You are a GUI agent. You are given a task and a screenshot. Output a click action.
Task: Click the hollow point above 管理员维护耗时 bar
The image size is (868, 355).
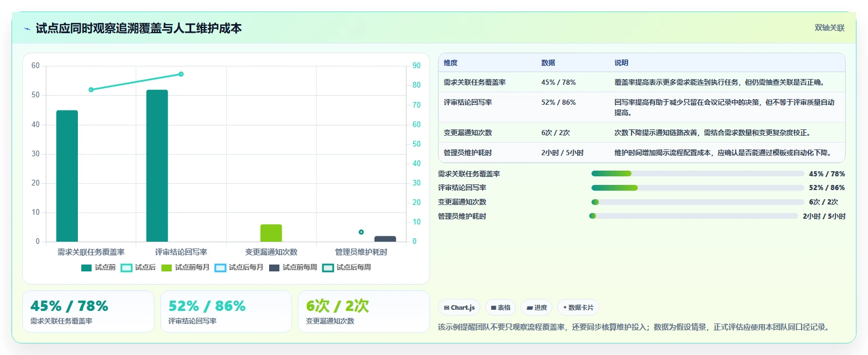361,232
